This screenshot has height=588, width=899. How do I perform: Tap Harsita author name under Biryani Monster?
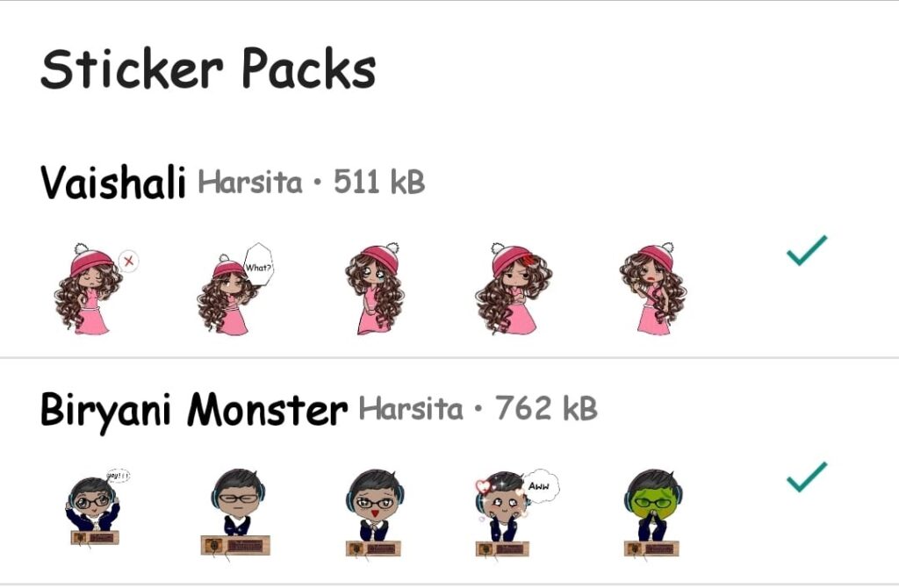pyautogui.click(x=411, y=409)
